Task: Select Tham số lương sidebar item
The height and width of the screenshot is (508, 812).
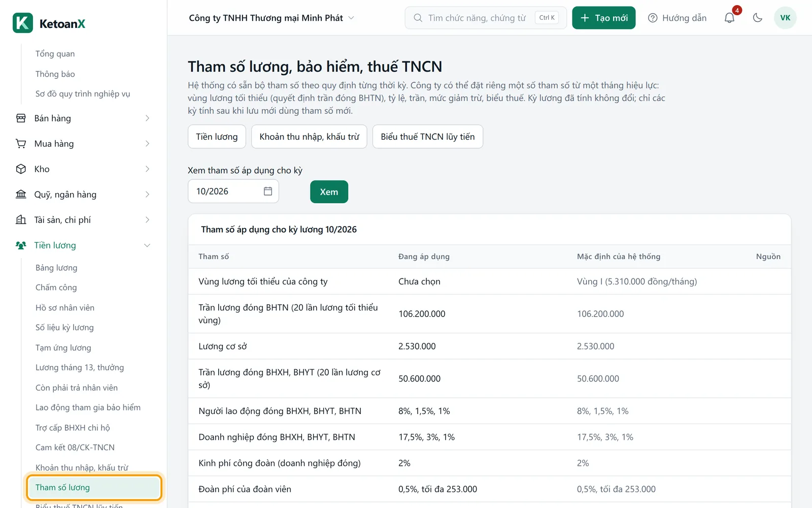Action: click(x=94, y=488)
